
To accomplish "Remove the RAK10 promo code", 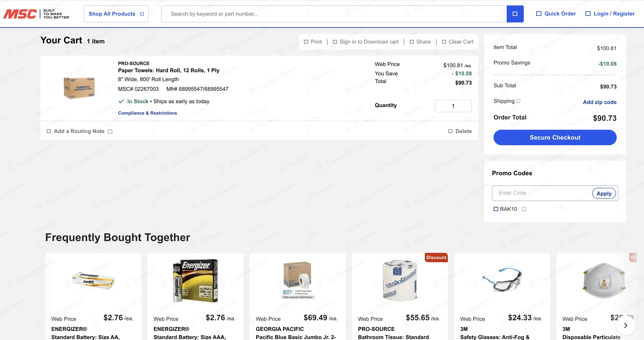I will point(524,209).
